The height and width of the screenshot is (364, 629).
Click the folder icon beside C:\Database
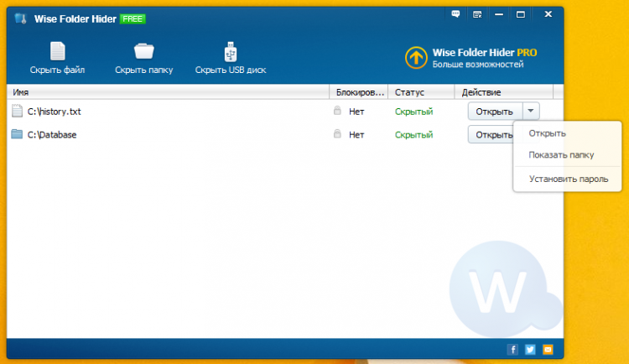(17, 133)
